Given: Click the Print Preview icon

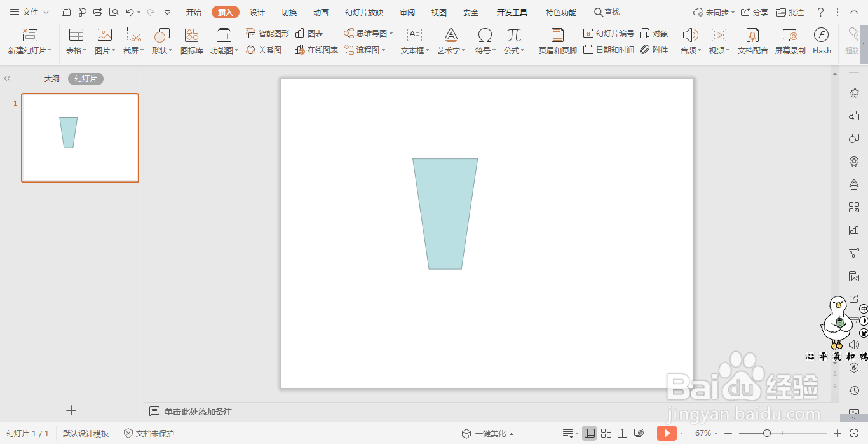Looking at the screenshot, I should click(114, 12).
